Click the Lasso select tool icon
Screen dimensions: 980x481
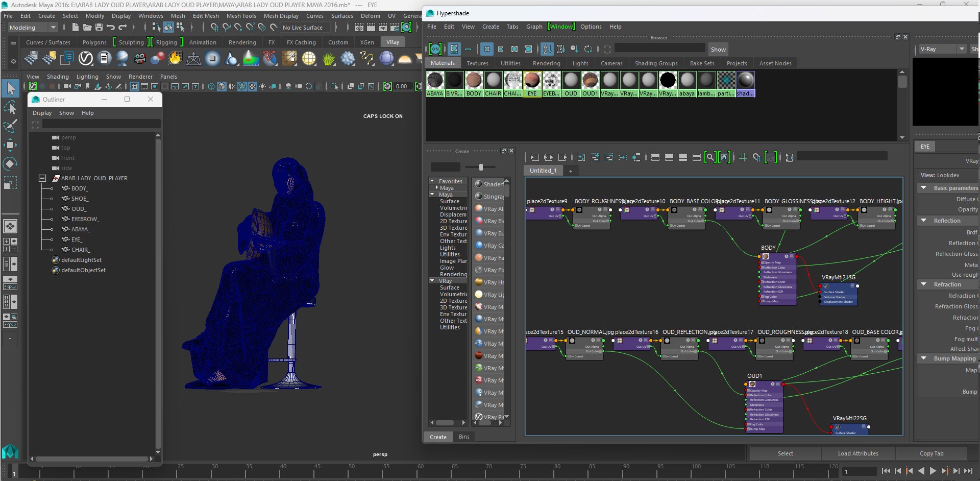click(10, 108)
